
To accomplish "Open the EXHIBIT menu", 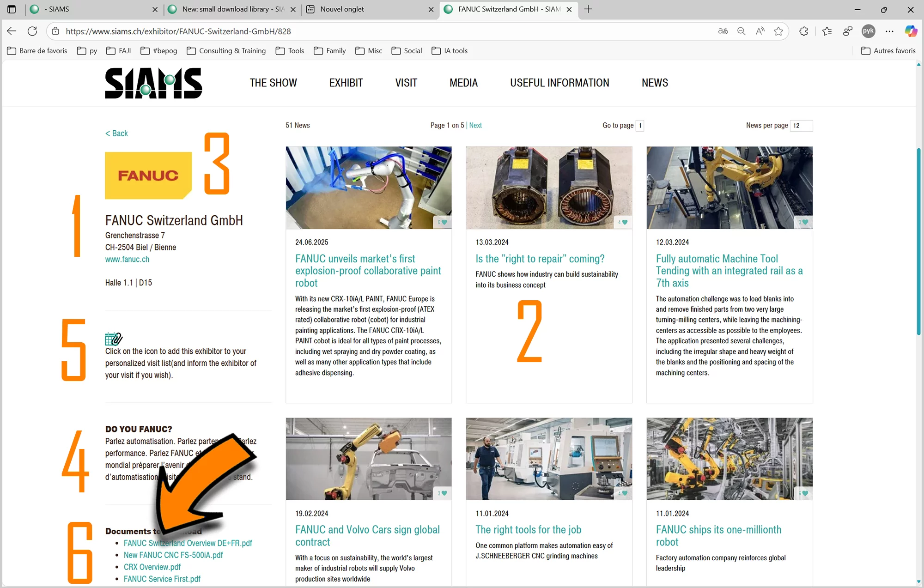I will [346, 83].
